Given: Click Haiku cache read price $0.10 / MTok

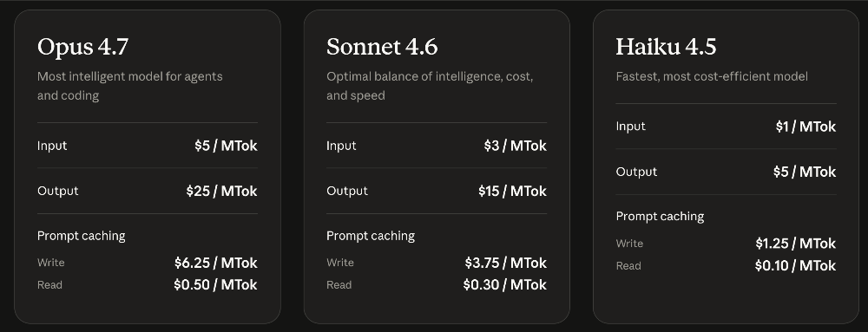Looking at the screenshot, I should (x=795, y=266).
